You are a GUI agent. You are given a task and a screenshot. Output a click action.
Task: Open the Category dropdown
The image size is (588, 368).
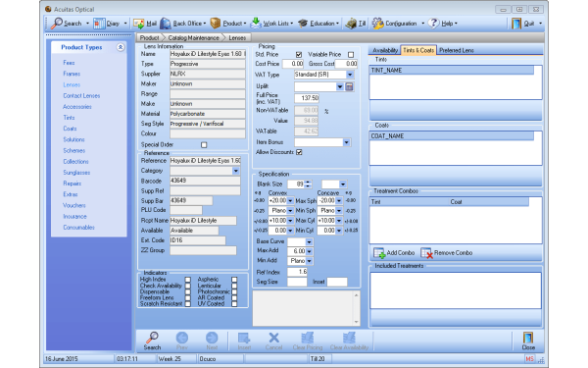point(236,171)
